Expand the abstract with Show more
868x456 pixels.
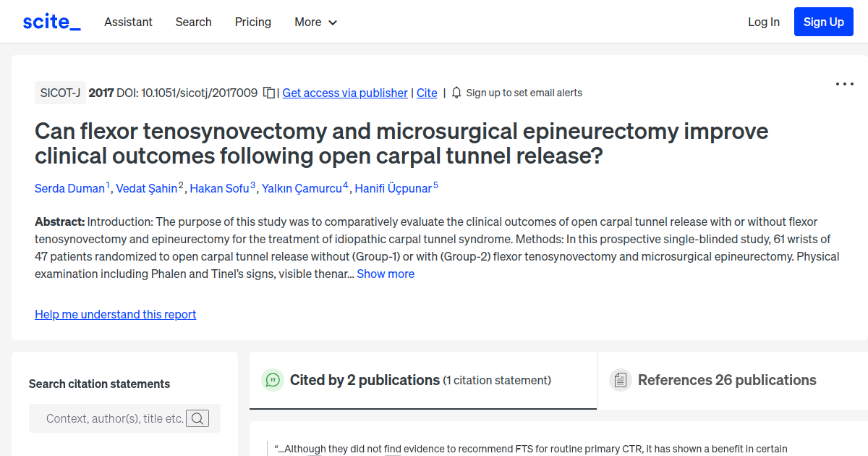[x=386, y=274]
